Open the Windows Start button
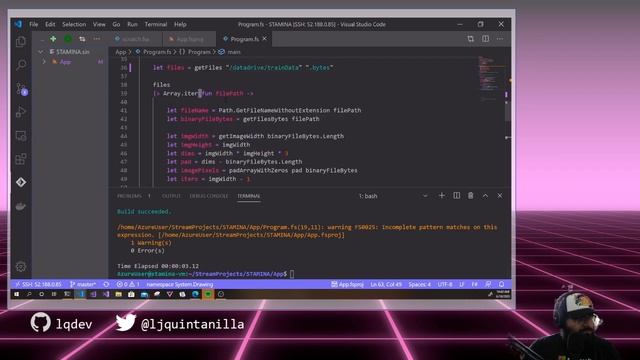Image resolution: width=640 pixels, height=360 pixels. [x=16, y=294]
